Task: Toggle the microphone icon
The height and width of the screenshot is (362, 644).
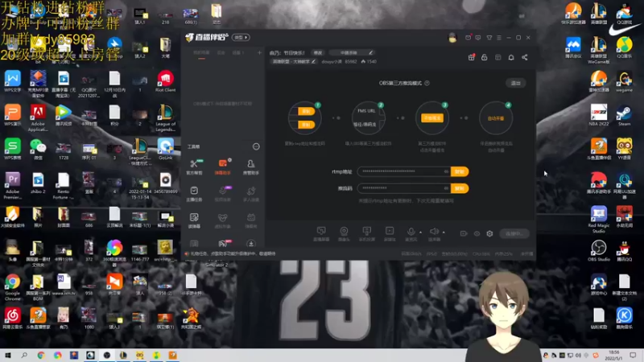Action: [411, 233]
